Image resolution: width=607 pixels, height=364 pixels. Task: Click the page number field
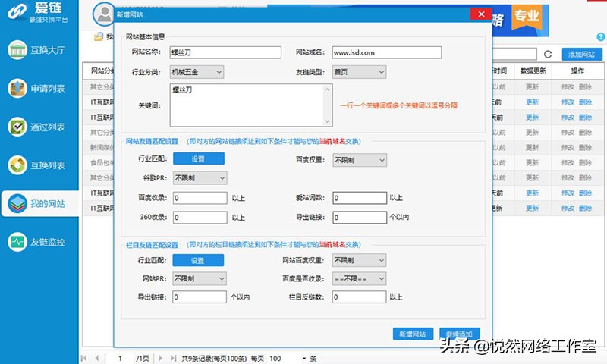(x=121, y=359)
